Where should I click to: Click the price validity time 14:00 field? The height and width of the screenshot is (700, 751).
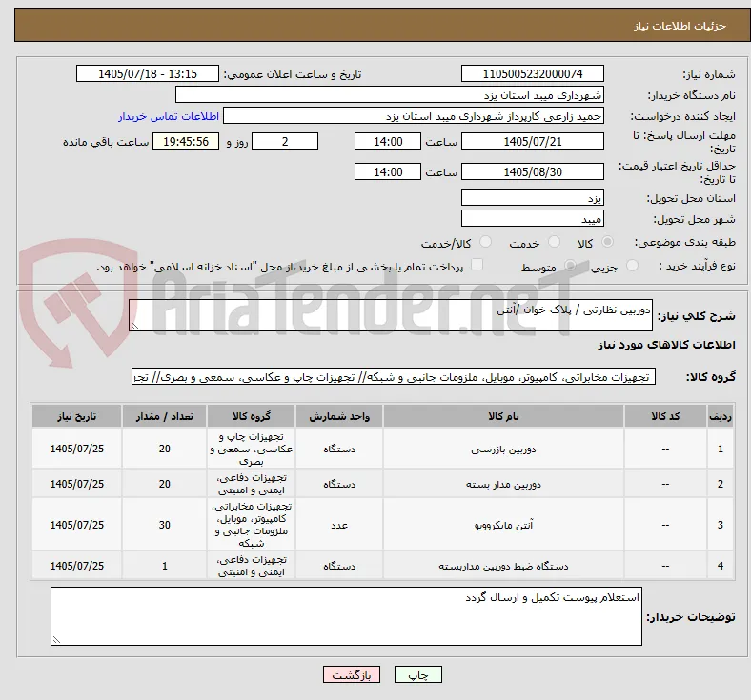[x=388, y=171]
